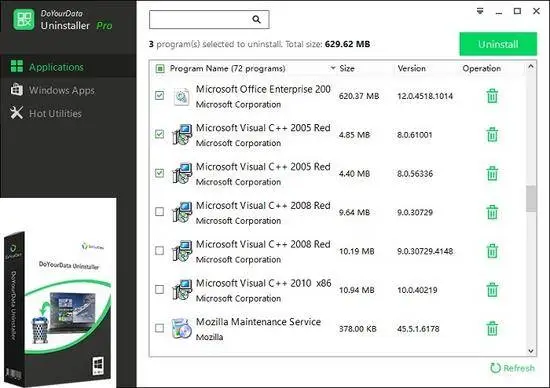This screenshot has width=550, height=388.
Task: Click the scrollbar up arrow
Action: 531,66
